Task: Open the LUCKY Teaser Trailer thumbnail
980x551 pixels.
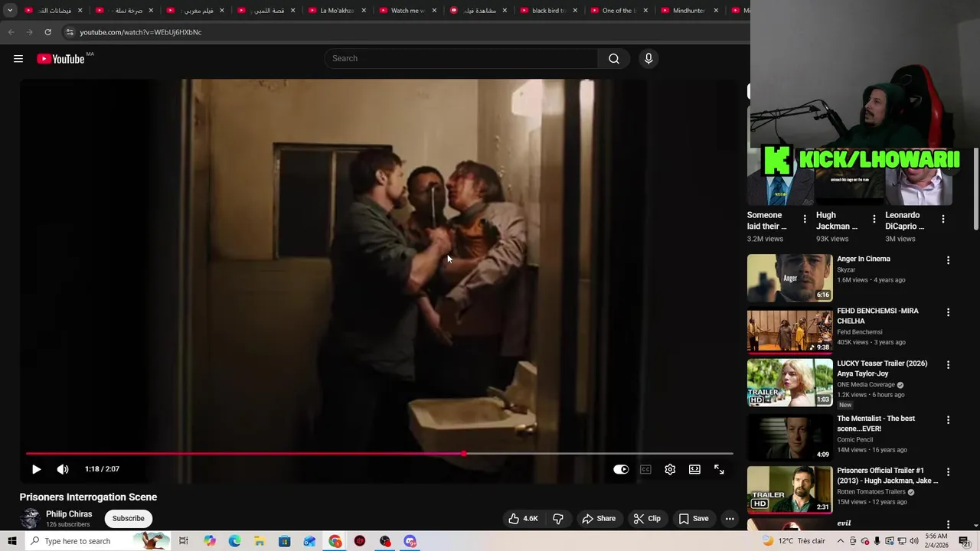Action: click(x=789, y=383)
